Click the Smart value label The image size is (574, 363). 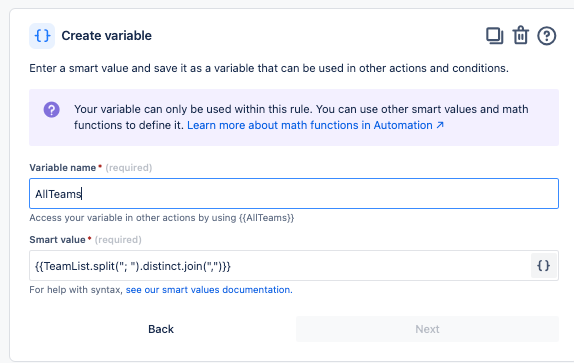[x=57, y=240]
